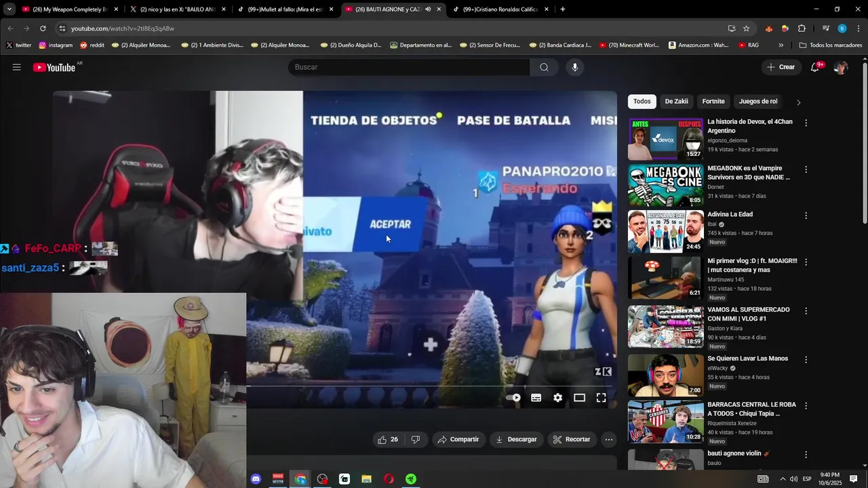The width and height of the screenshot is (868, 488).
Task: Click the Compartir share button
Action: pyautogui.click(x=458, y=439)
